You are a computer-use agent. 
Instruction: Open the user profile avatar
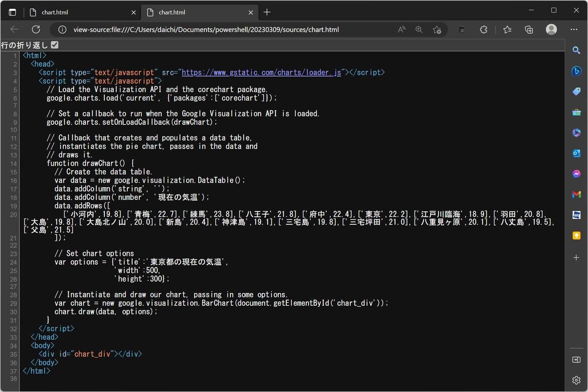[x=551, y=29]
